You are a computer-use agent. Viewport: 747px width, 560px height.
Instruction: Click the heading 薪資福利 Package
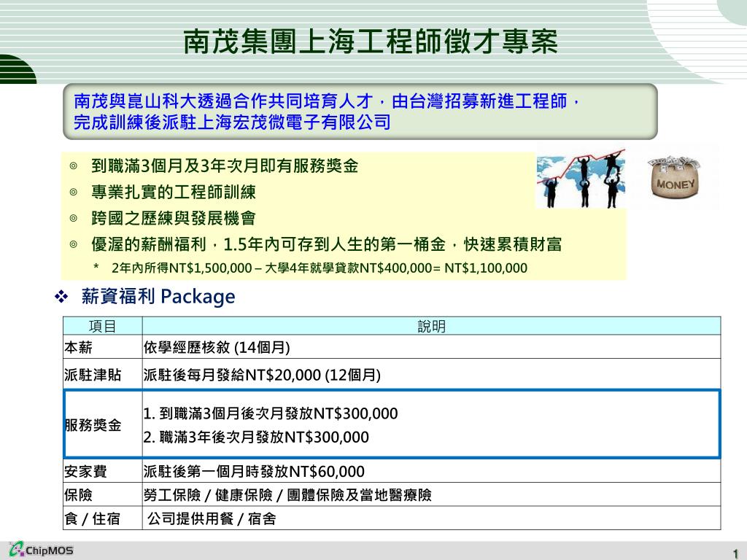tap(158, 296)
